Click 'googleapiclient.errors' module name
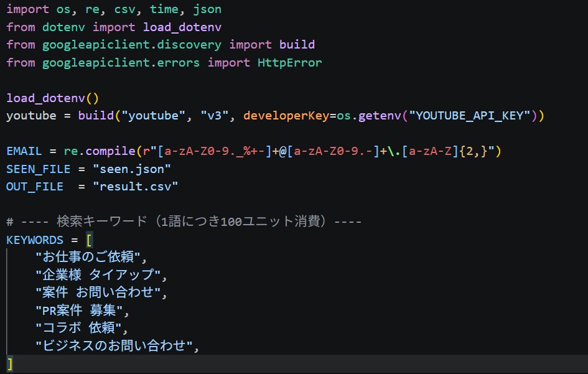 121,62
